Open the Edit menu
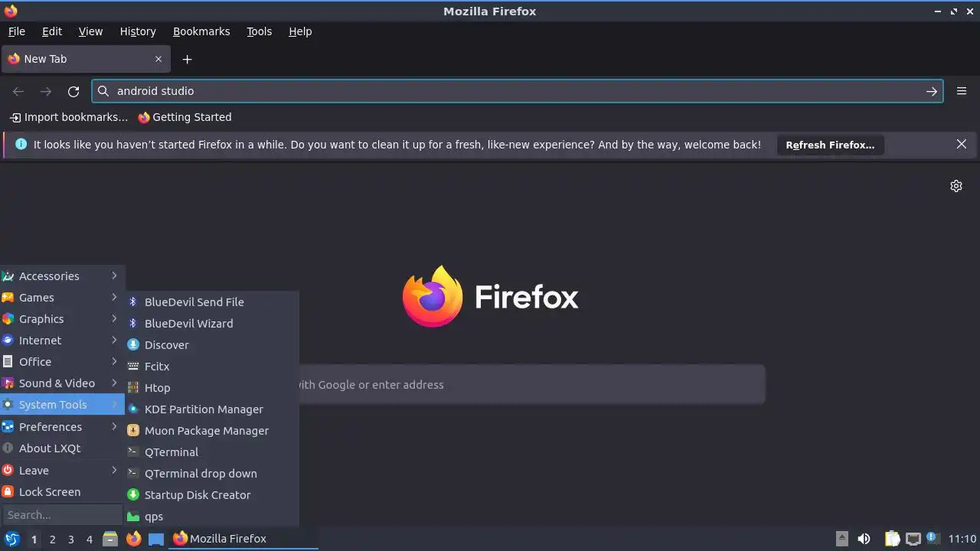Viewport: 980px width, 551px height. [52, 31]
